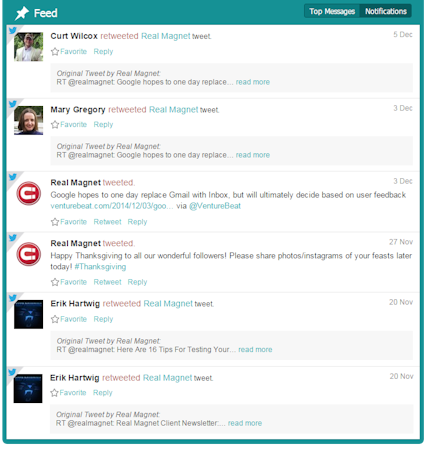This screenshot has height=450, width=426.
Task: Click Real Magnet logo avatar on 3 Dec tweet
Action: point(29,193)
